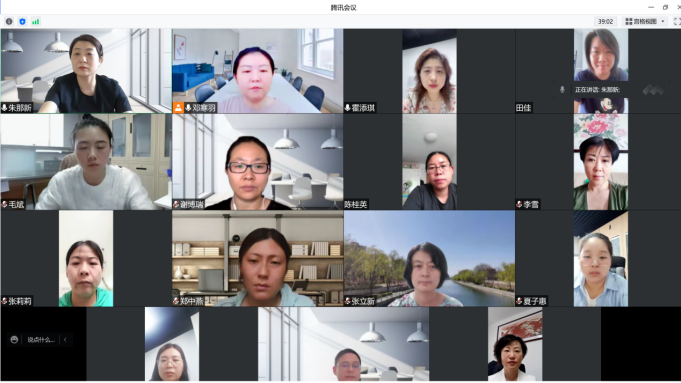
Task: Click the emoji smiley icon in chat bar
Action: pyautogui.click(x=14, y=340)
